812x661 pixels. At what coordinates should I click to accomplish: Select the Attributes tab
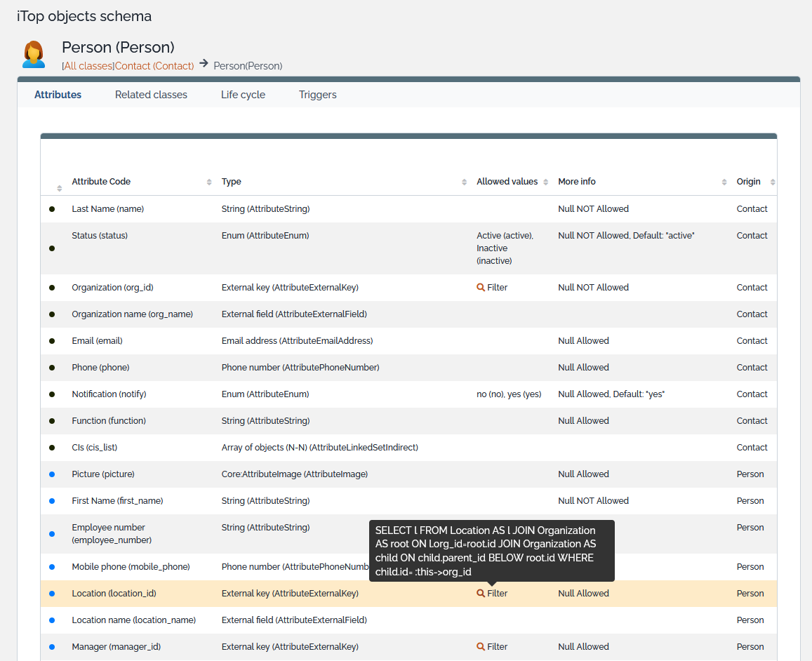58,95
